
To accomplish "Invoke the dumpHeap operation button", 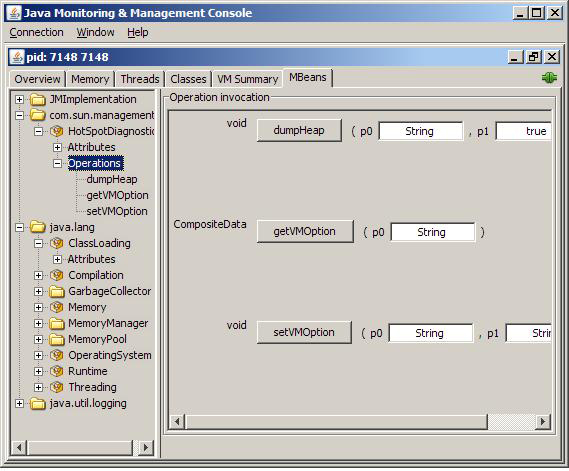I will coord(299,130).
